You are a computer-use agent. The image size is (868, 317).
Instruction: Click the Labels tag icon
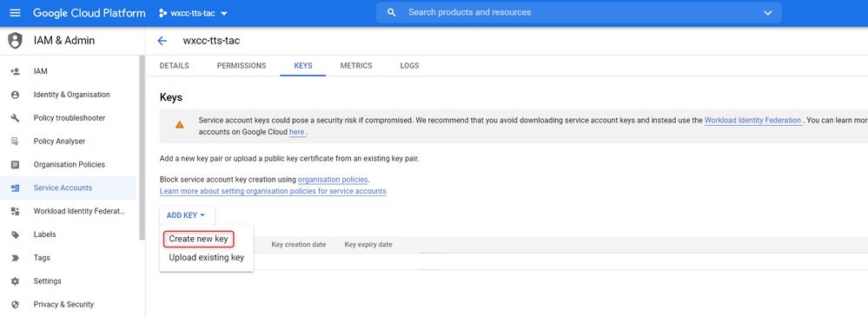[15, 234]
